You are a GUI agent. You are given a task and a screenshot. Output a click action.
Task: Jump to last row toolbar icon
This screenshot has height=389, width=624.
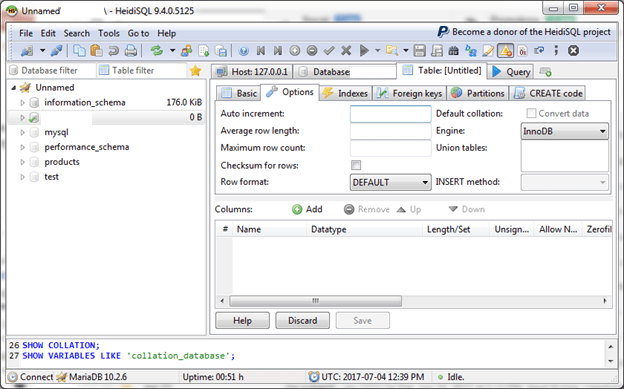click(278, 51)
